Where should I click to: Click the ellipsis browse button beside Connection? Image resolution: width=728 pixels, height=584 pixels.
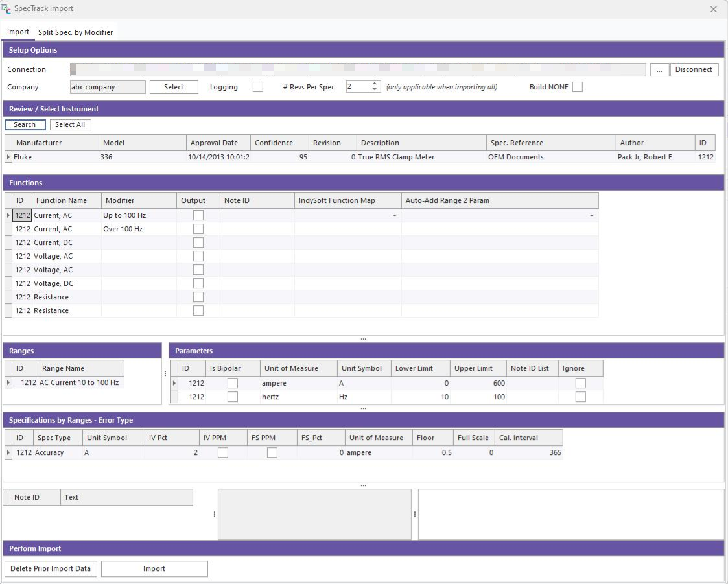pos(659,70)
